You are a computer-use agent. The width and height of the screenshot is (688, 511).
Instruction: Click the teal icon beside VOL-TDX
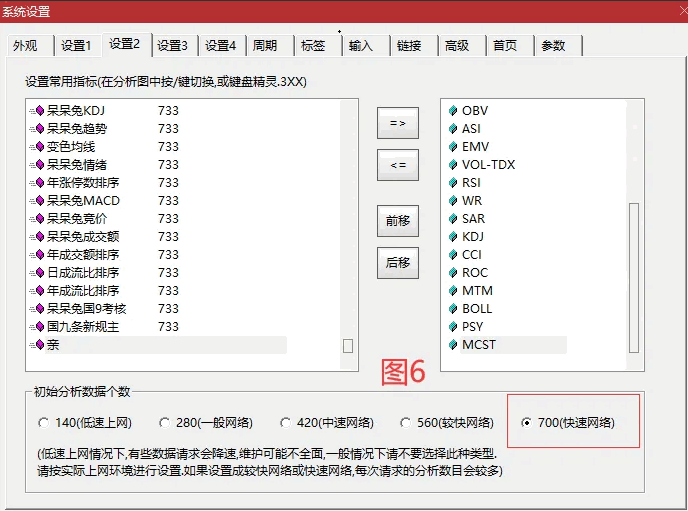[x=453, y=164]
